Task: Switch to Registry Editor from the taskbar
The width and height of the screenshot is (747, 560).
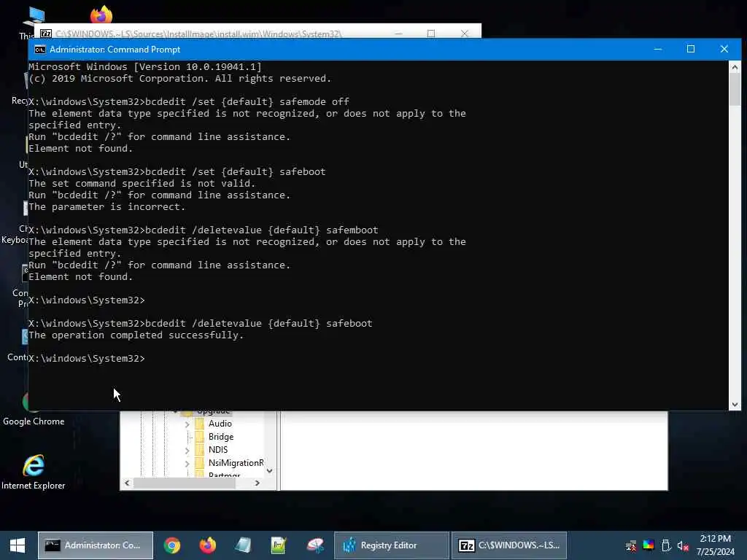Action: 392,545
